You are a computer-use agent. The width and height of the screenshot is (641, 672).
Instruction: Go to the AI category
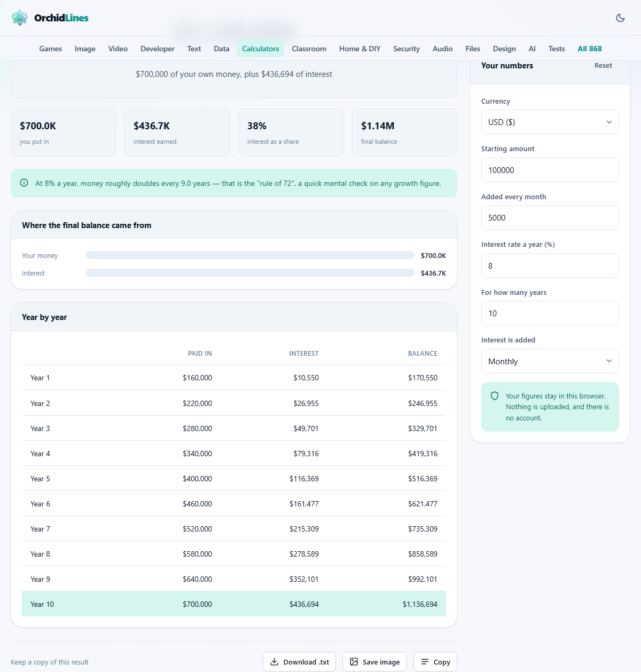coord(532,49)
